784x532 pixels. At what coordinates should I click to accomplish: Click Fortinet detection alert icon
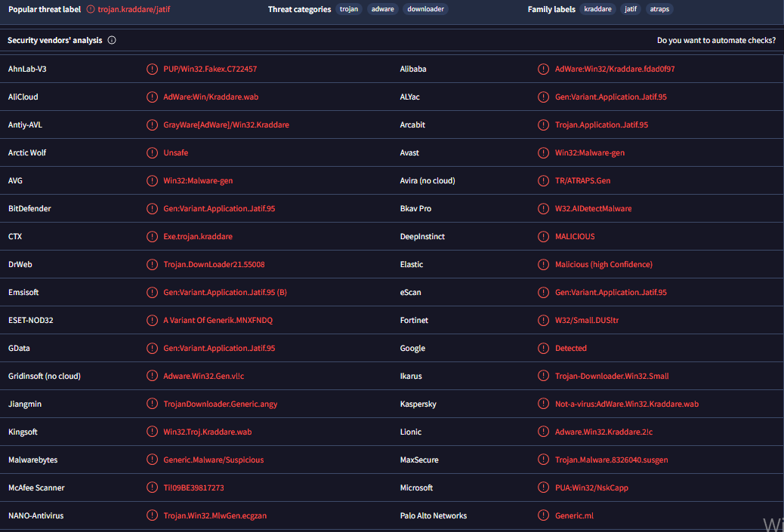tap(544, 320)
